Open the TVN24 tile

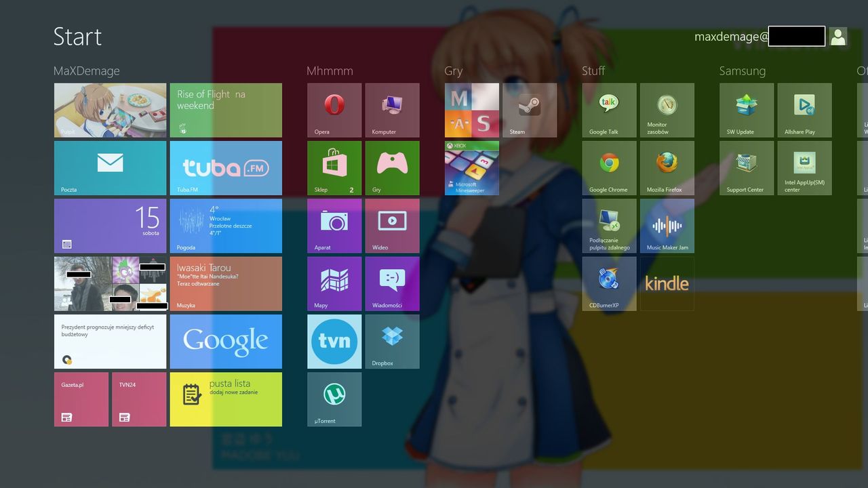139,399
